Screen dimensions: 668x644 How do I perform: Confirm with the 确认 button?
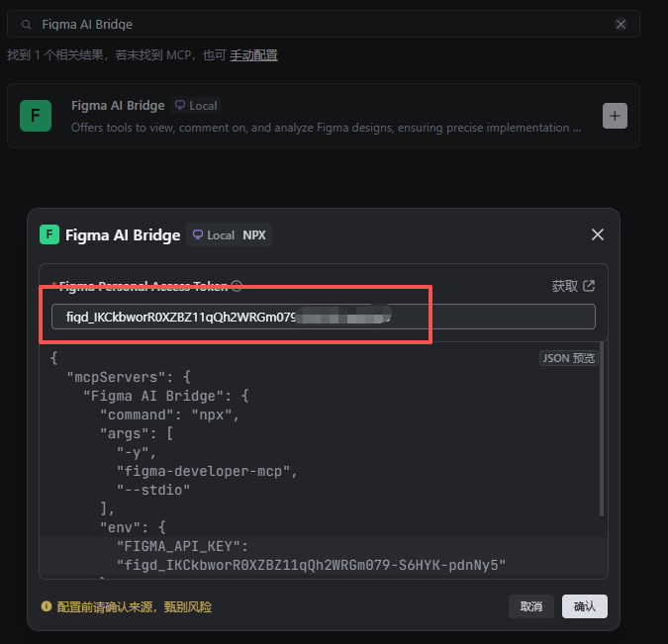click(x=584, y=606)
